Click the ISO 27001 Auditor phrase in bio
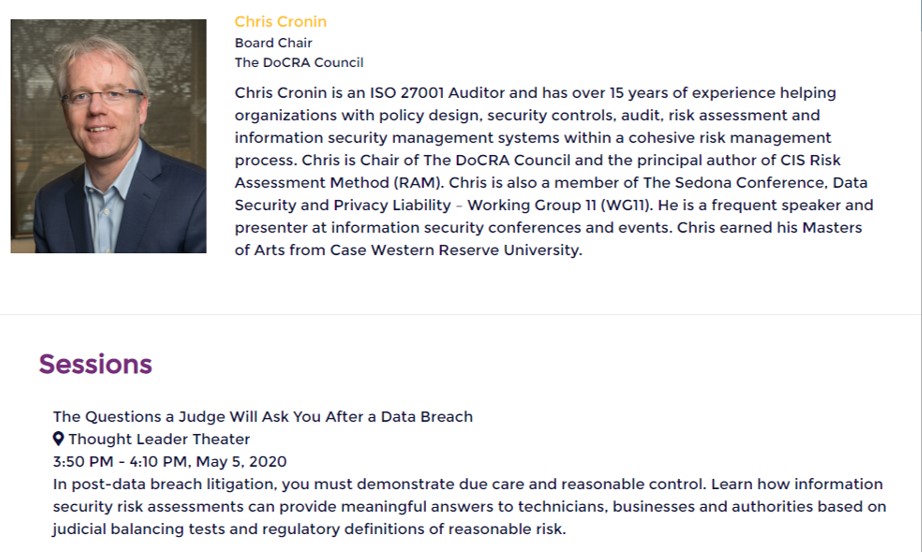This screenshot has width=922, height=552. [x=437, y=93]
